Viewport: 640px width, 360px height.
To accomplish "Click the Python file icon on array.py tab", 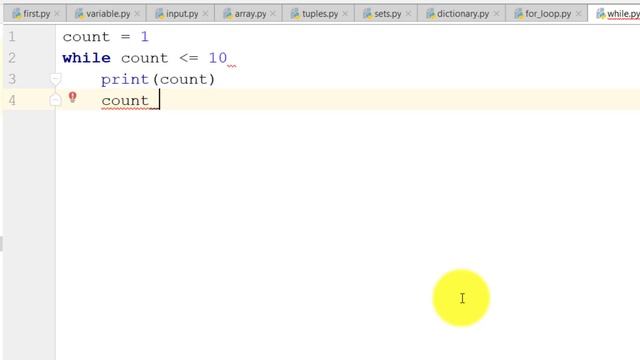I will 227,14.
